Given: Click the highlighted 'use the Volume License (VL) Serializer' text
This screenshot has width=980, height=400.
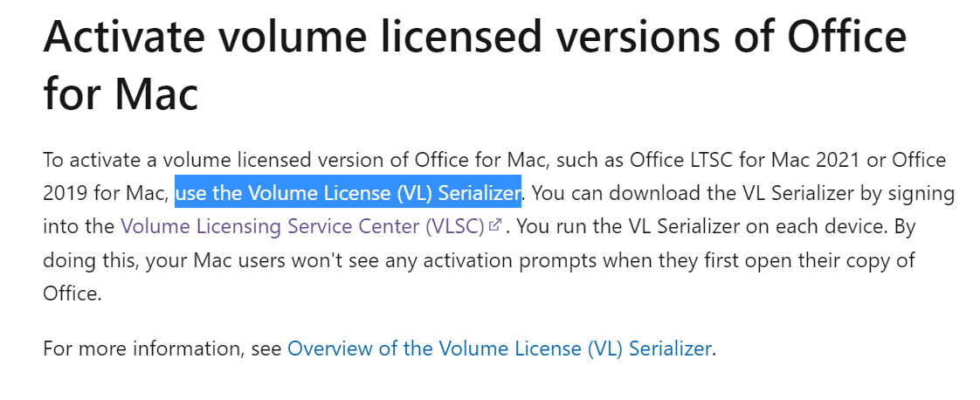Looking at the screenshot, I should coord(349,194).
